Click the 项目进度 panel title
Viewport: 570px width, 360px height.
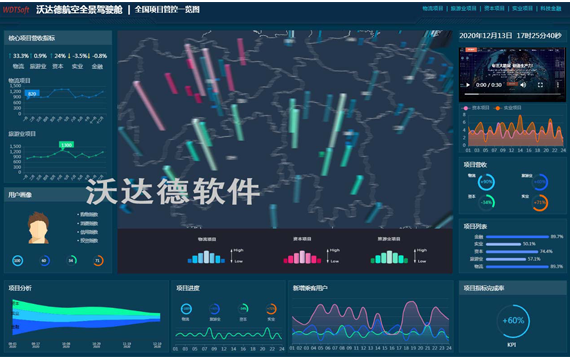coord(188,288)
